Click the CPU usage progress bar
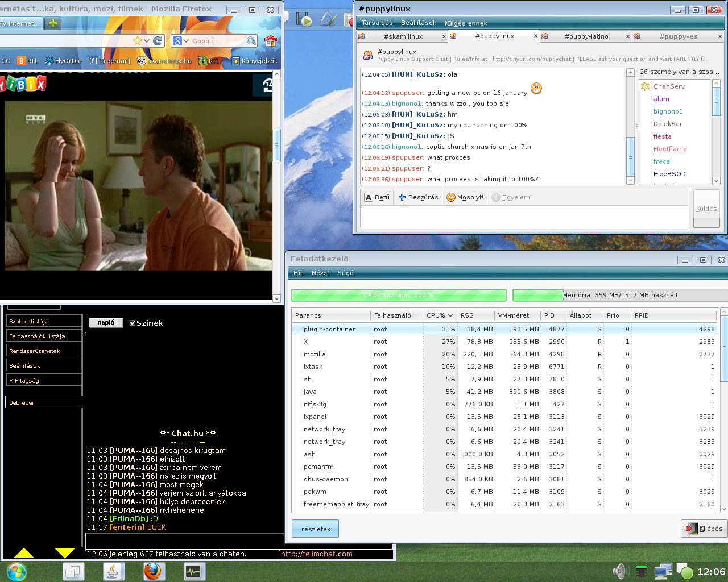 pos(399,295)
